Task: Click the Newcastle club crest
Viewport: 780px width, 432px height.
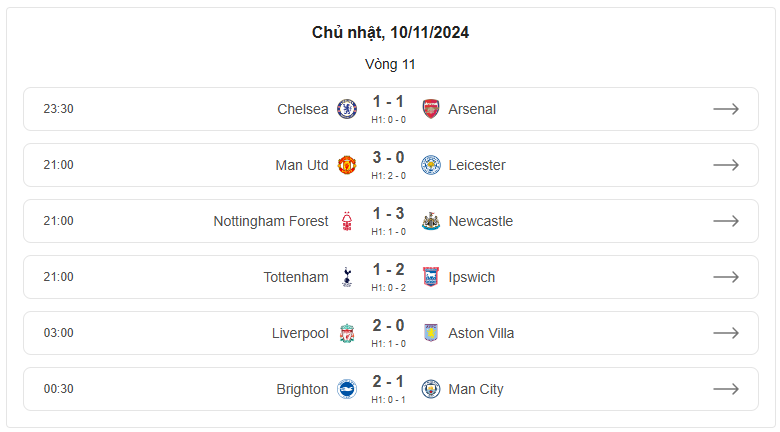Action: pyautogui.click(x=431, y=221)
